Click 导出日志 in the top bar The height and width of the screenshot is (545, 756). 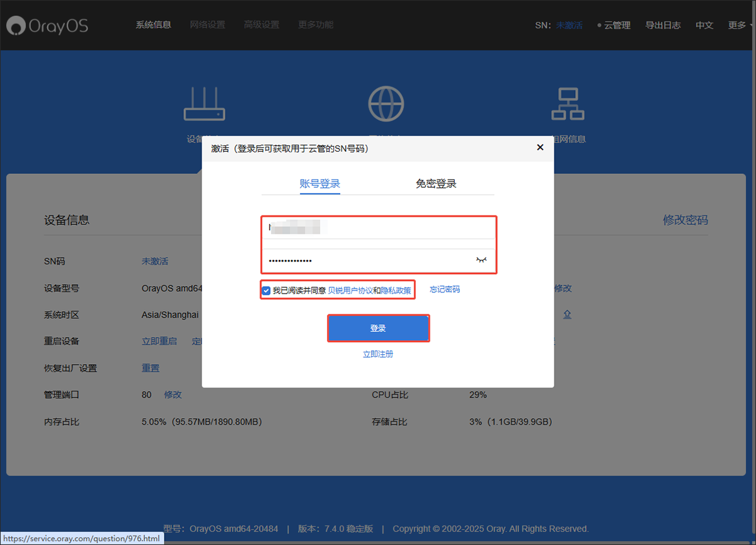pos(663,25)
